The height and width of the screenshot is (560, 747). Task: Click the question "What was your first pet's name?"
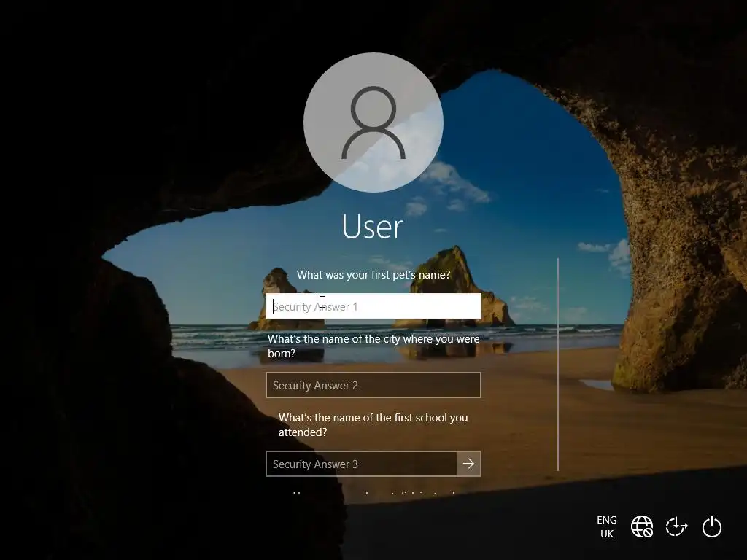373,275
